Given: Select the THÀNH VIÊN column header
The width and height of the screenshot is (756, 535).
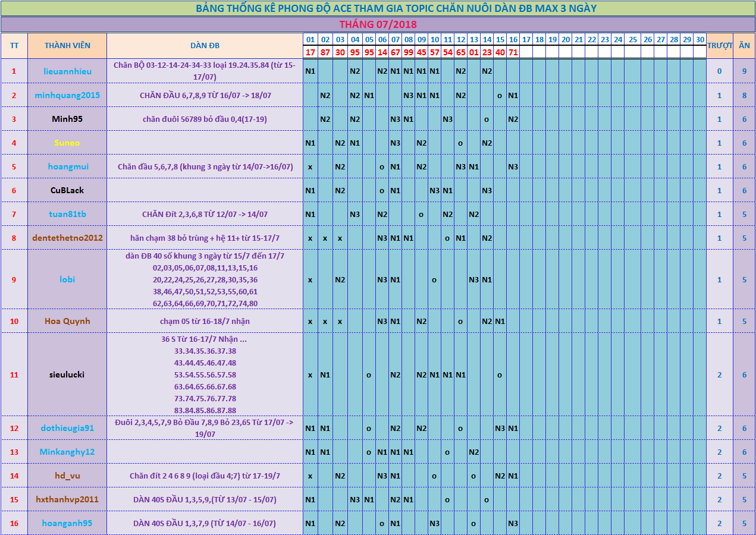Looking at the screenshot, I should pyautogui.click(x=67, y=46).
